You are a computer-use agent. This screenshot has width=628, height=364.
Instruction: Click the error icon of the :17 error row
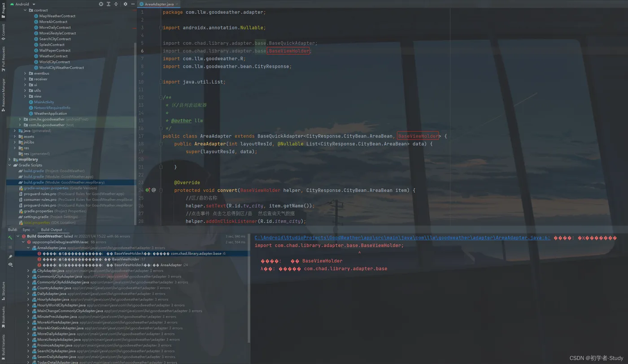(39, 259)
